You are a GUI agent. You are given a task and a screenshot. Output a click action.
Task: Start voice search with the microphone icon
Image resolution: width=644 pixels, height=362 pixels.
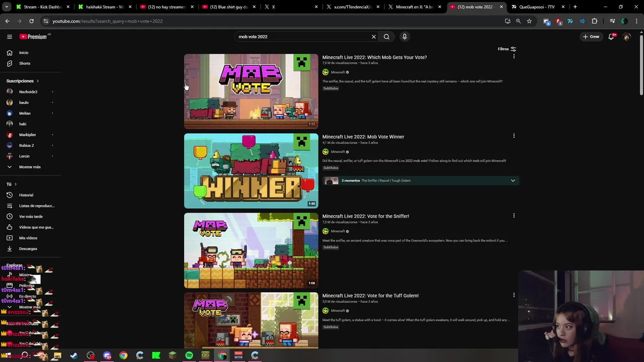[405, 37]
